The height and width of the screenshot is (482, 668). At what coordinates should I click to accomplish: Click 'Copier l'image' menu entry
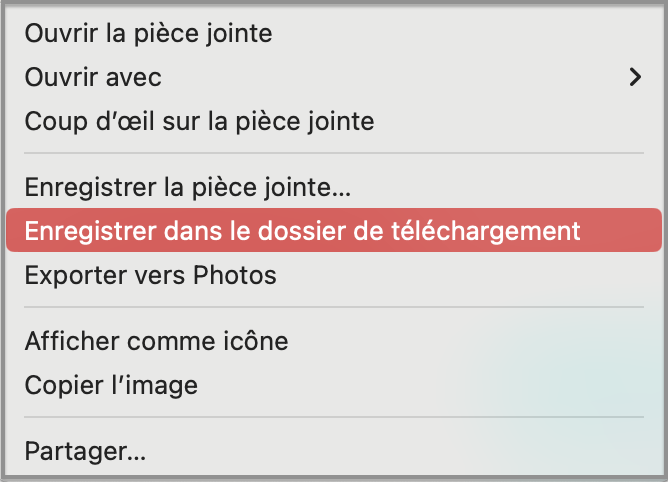click(111, 385)
